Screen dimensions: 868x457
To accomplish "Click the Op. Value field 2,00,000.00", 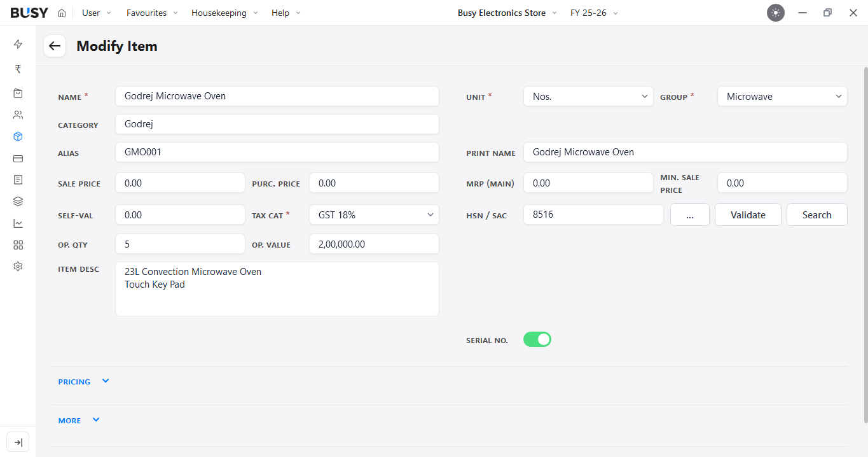I will click(x=374, y=244).
